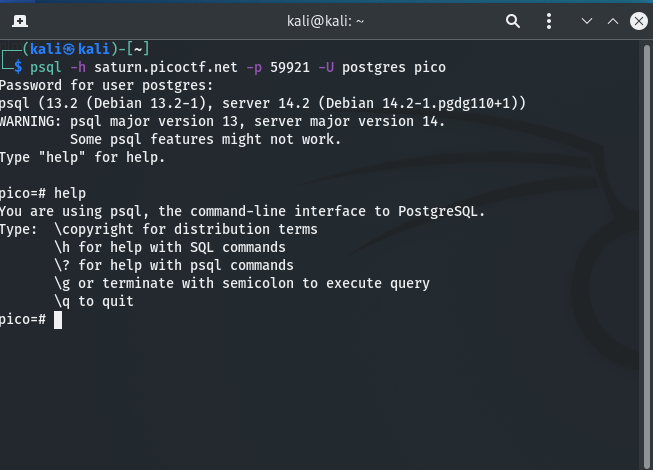
Task: Click the \q to quit line
Action: click(x=94, y=301)
